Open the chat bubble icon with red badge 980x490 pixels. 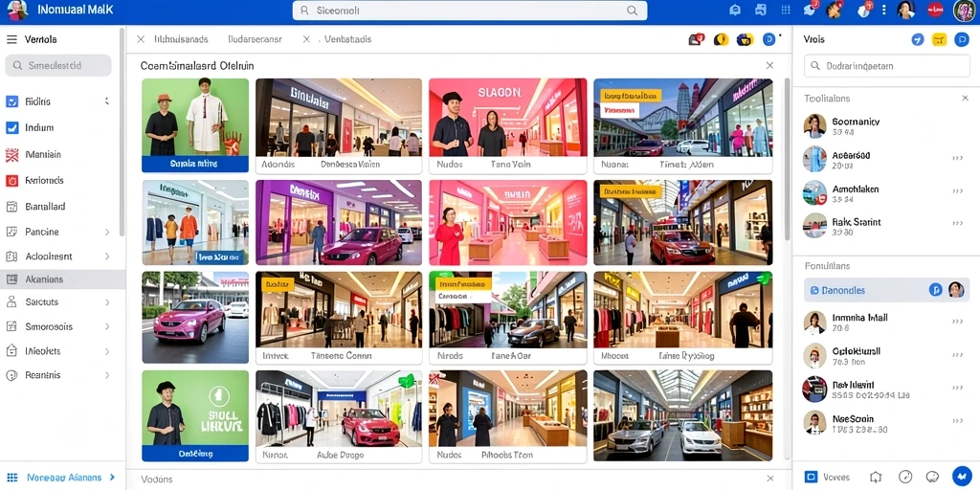810,10
